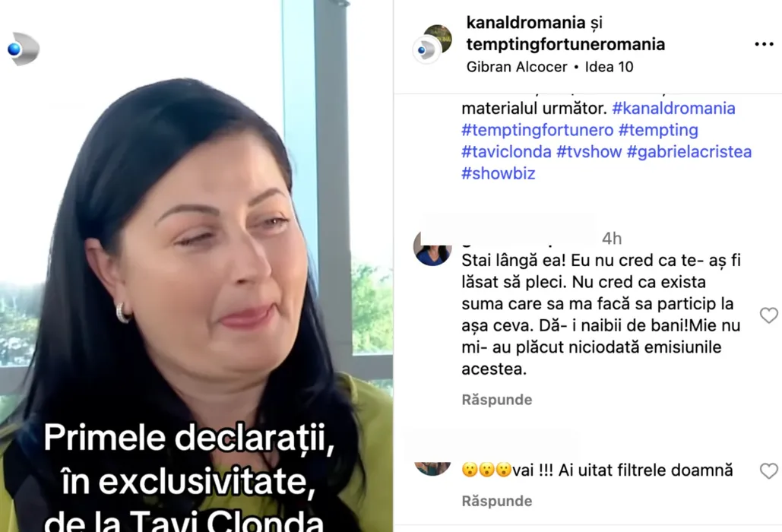The height and width of the screenshot is (532, 782).
Task: Open first commenter's profile picture
Action: tap(432, 248)
